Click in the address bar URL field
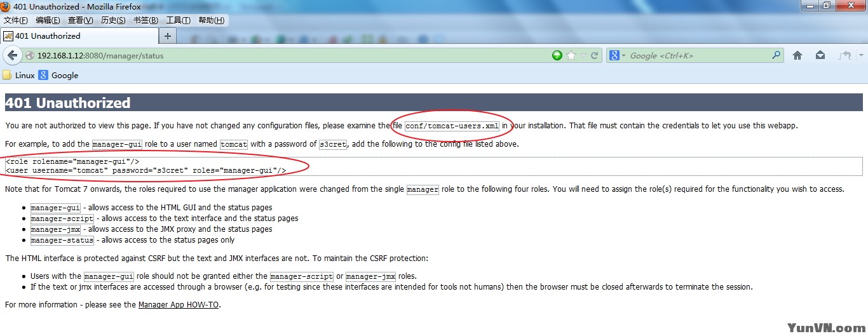 pyautogui.click(x=292, y=56)
